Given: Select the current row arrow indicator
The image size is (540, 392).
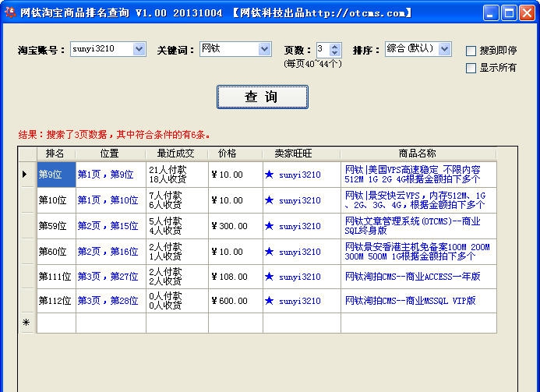Looking at the screenshot, I should (25, 175).
